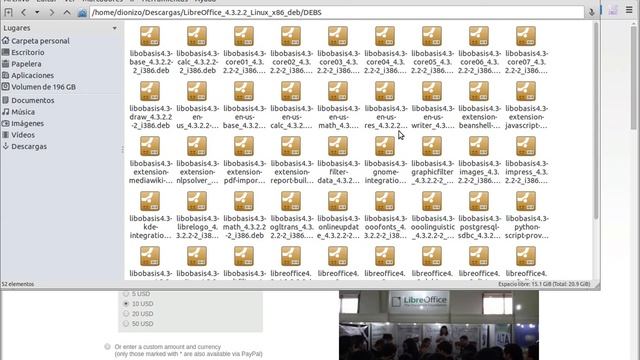Click the libobasis4.3-librelogo file name
Image resolution: width=640 pixels, height=360 pixels.
[x=197, y=227]
